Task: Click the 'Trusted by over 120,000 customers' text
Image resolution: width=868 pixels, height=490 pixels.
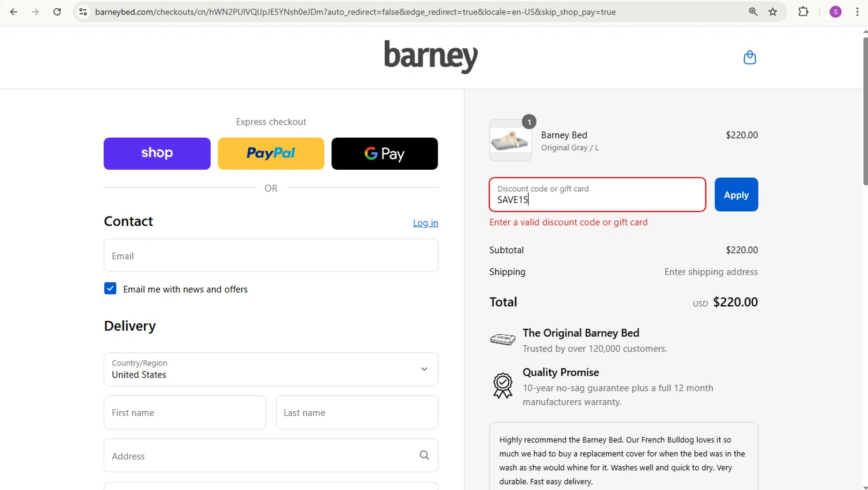Action: pos(595,349)
